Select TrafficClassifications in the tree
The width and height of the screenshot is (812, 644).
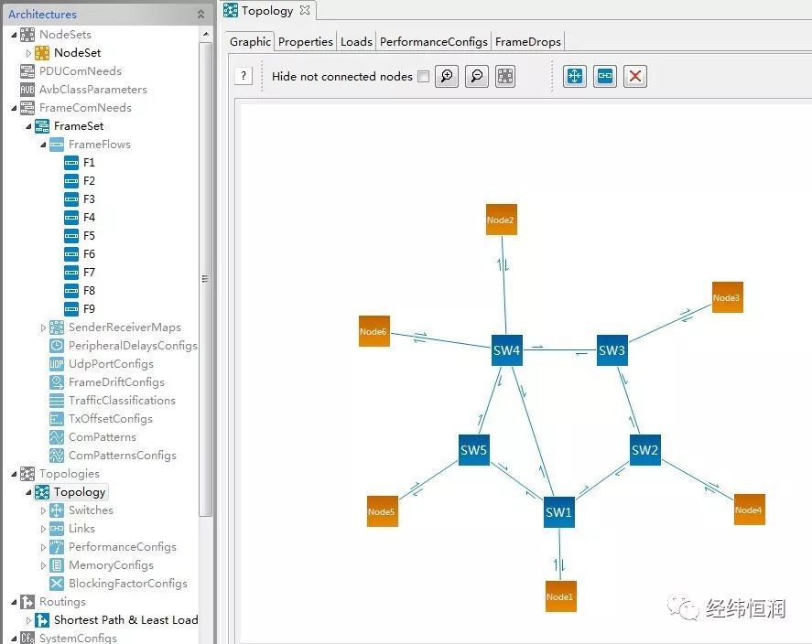point(122,401)
